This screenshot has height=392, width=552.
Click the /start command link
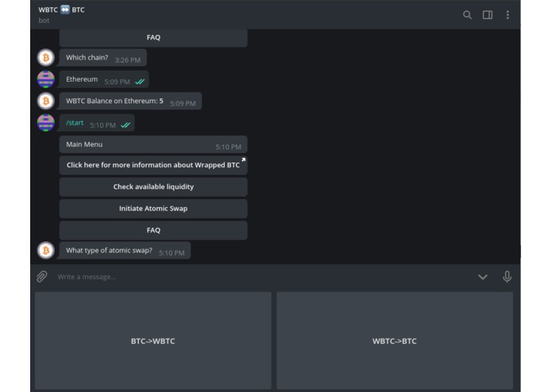coord(75,123)
